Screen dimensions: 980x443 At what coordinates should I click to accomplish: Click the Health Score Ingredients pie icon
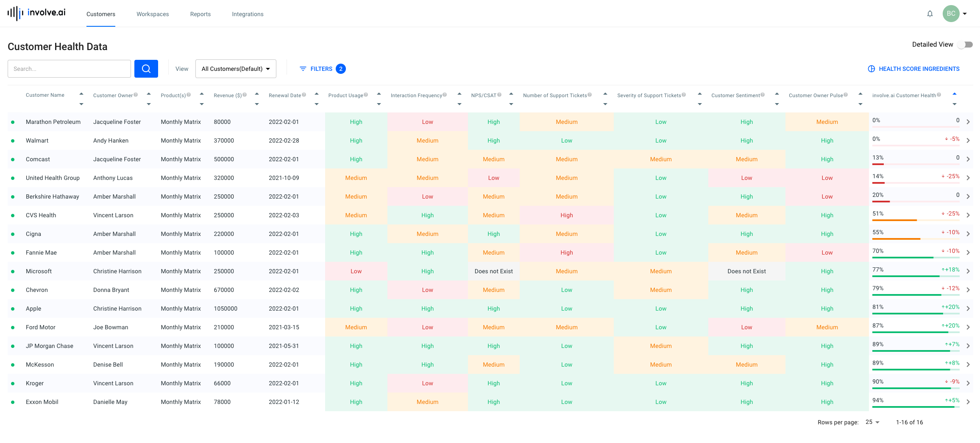point(871,69)
